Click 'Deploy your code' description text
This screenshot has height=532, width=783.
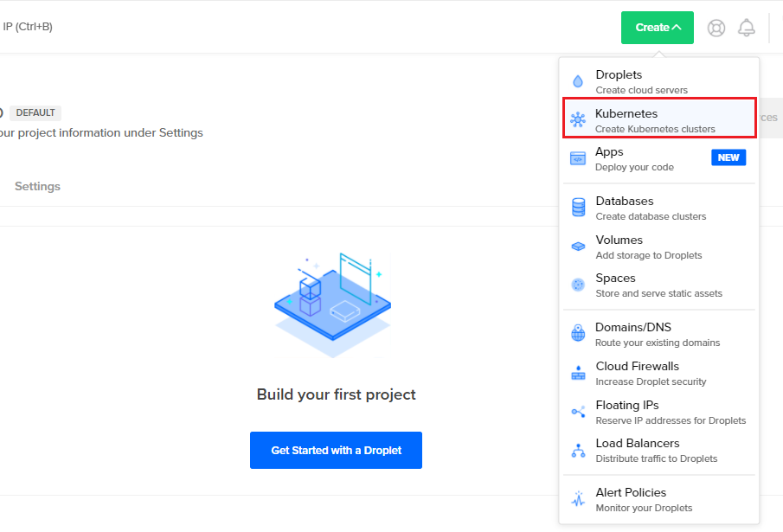click(x=634, y=167)
